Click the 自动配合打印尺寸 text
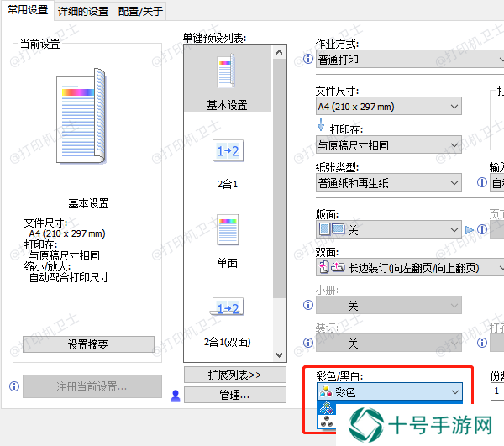Image resolution: width=504 pixels, height=446 pixels. click(x=69, y=277)
